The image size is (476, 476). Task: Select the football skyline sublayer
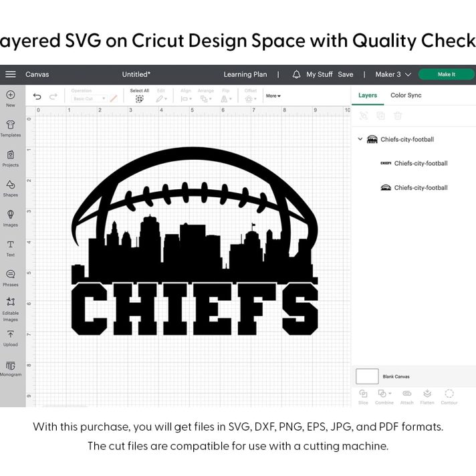pyautogui.click(x=414, y=188)
